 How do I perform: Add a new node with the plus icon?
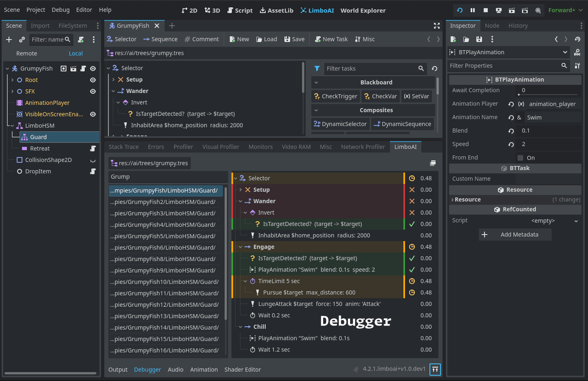coord(9,40)
